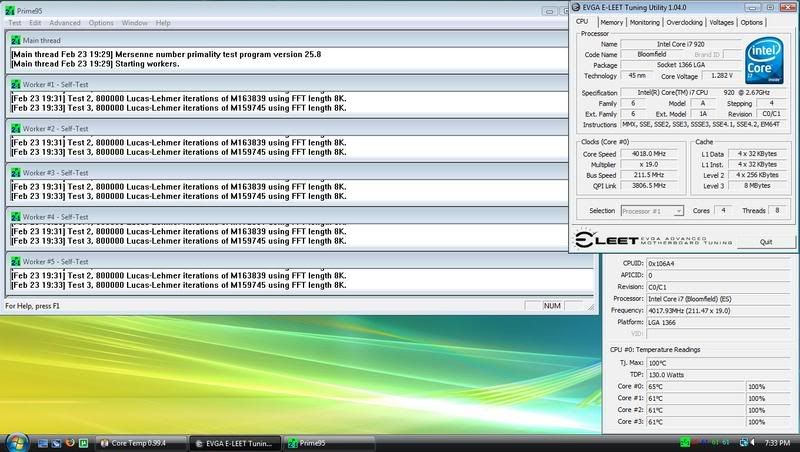Open the Advanced menu in Prime95
Viewport: 800px width, 452px height.
tap(65, 23)
